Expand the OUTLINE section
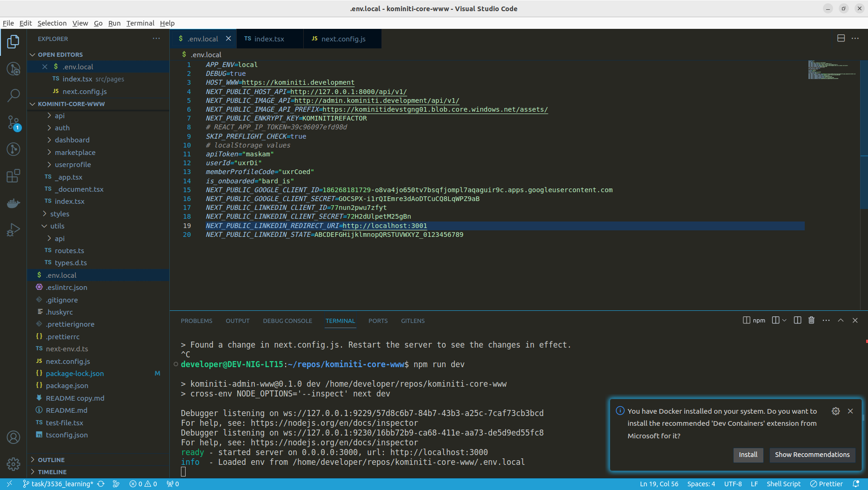 click(x=51, y=460)
